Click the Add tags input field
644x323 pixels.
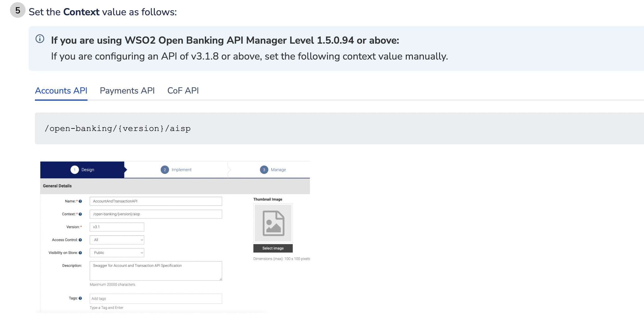point(155,298)
